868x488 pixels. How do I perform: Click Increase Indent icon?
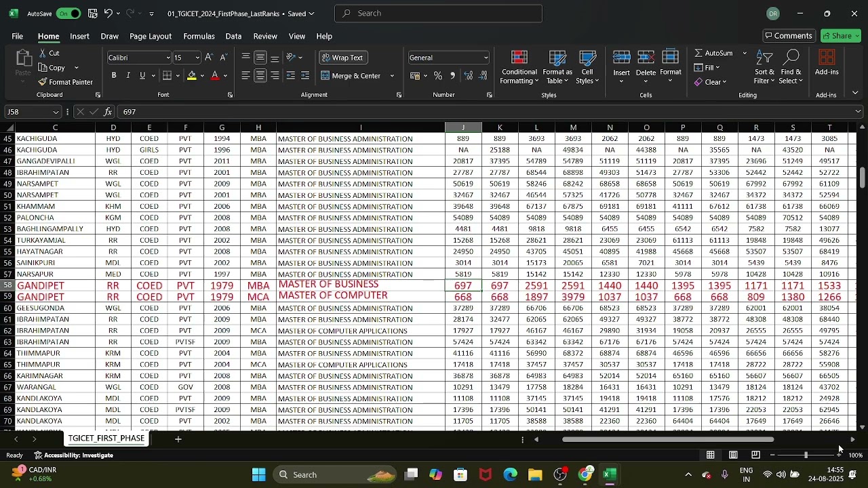tap(305, 75)
